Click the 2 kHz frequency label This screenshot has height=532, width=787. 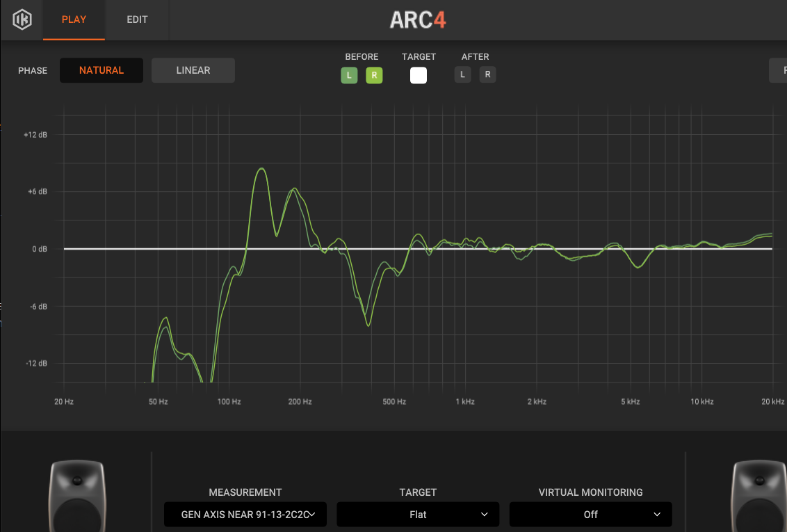point(537,401)
